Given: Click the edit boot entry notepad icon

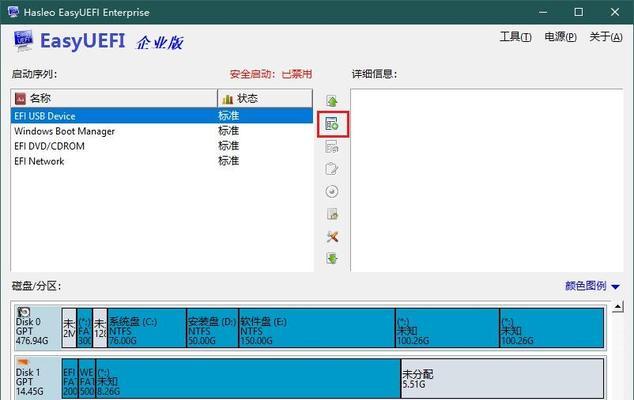Looking at the screenshot, I should tap(332, 168).
